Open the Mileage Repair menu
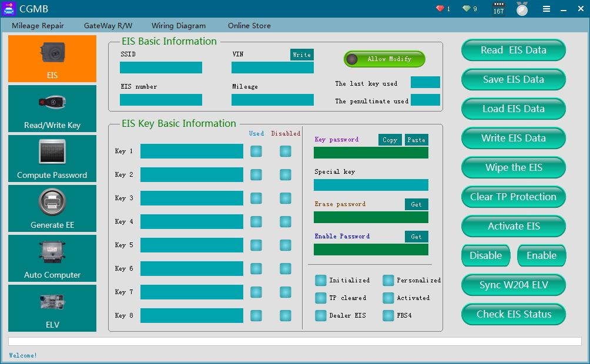 39,26
